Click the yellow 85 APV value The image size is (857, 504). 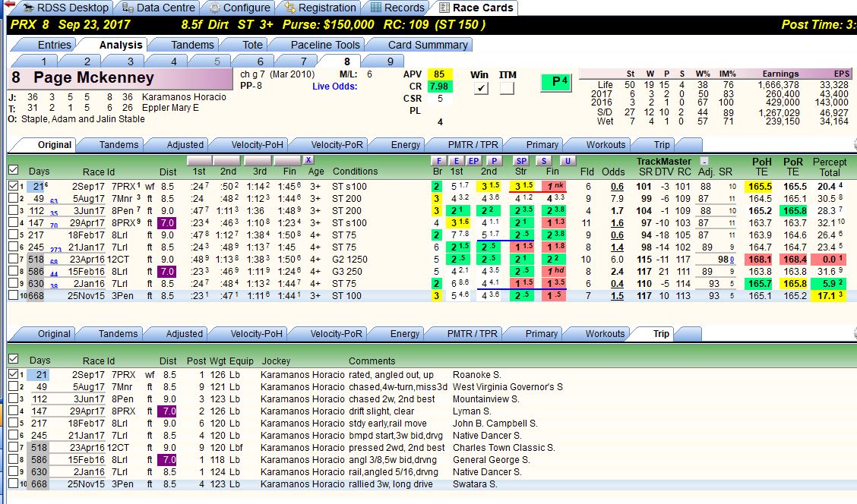pos(439,74)
